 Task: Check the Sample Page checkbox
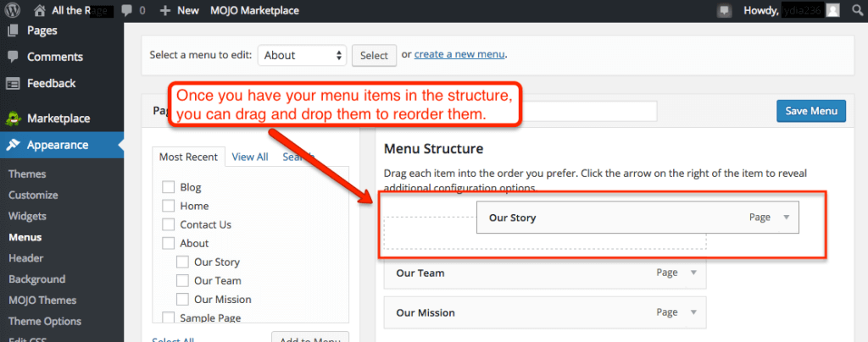point(169,317)
